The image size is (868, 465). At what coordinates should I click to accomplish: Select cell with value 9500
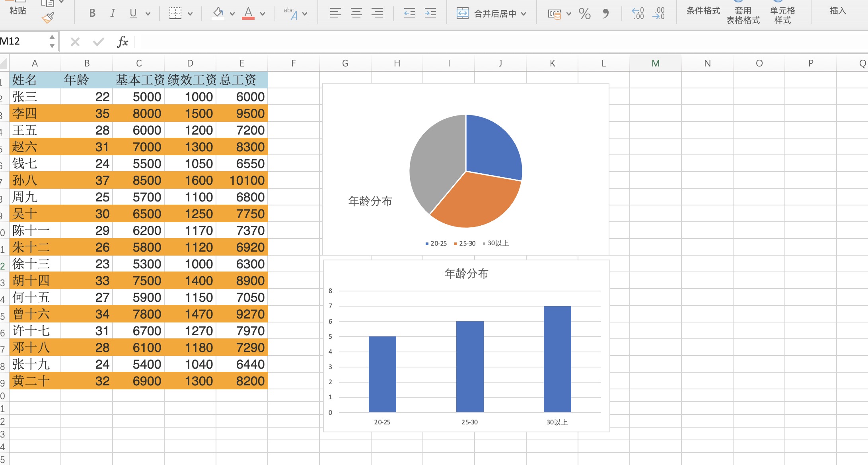click(x=242, y=113)
